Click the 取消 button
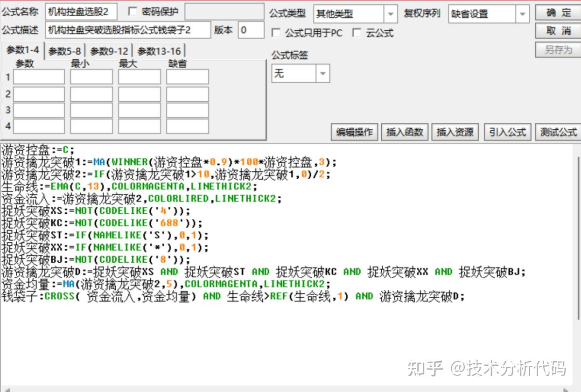The width and height of the screenshot is (581, 392). [558, 31]
